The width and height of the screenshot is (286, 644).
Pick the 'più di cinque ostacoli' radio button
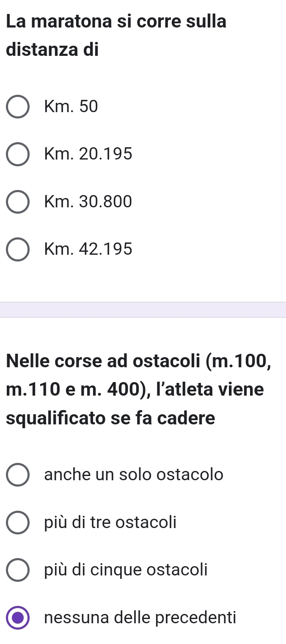pyautogui.click(x=18, y=570)
